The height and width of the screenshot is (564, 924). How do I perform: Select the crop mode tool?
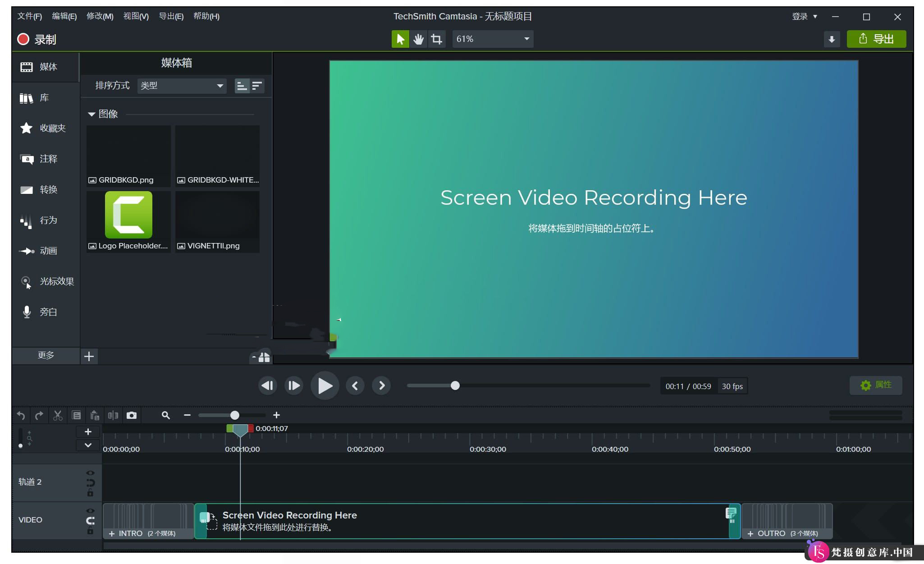pyautogui.click(x=436, y=39)
